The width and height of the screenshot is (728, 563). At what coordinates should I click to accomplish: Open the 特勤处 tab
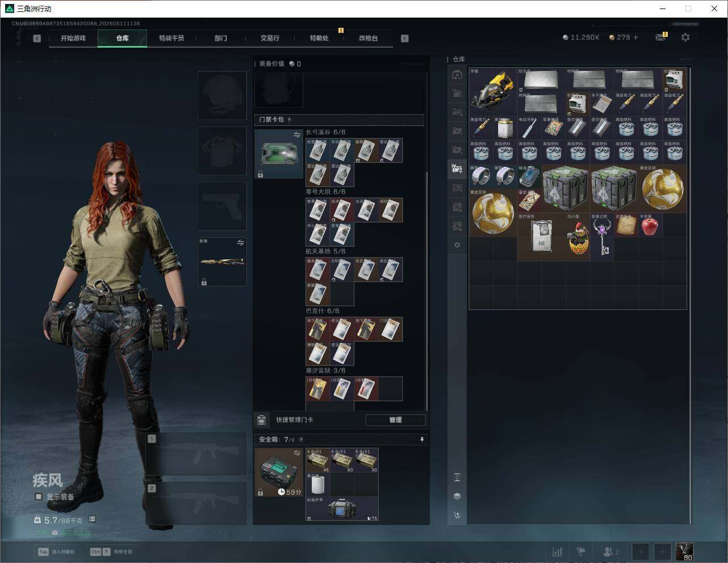pyautogui.click(x=319, y=38)
